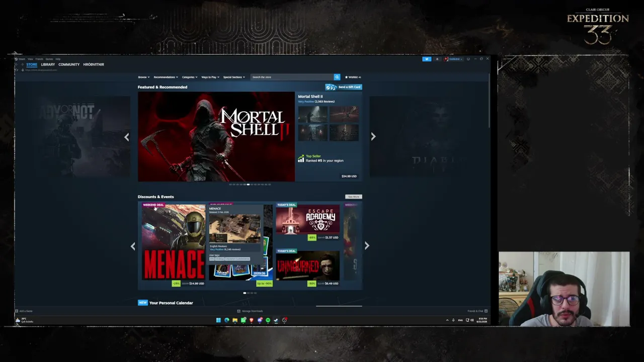The width and height of the screenshot is (644, 362).
Task: Click the Add a Game plus icon
Action: (x=17, y=311)
